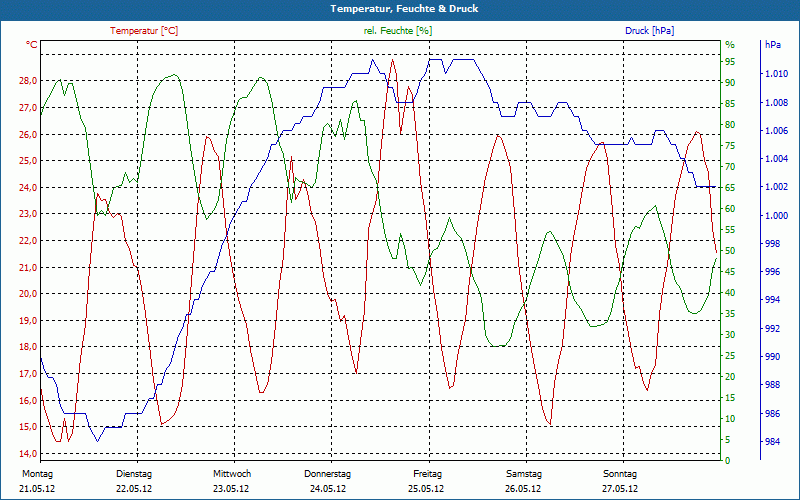Click the '24,0' temperature axis value
The height and width of the screenshot is (500, 800).
(x=28, y=187)
